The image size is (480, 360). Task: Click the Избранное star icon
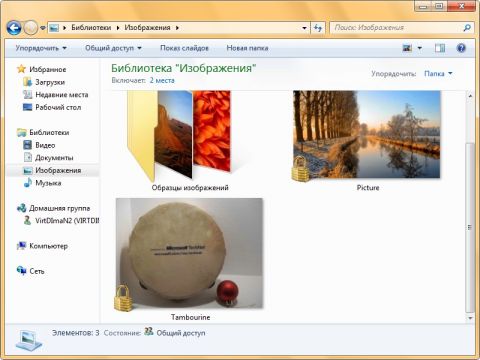point(21,69)
